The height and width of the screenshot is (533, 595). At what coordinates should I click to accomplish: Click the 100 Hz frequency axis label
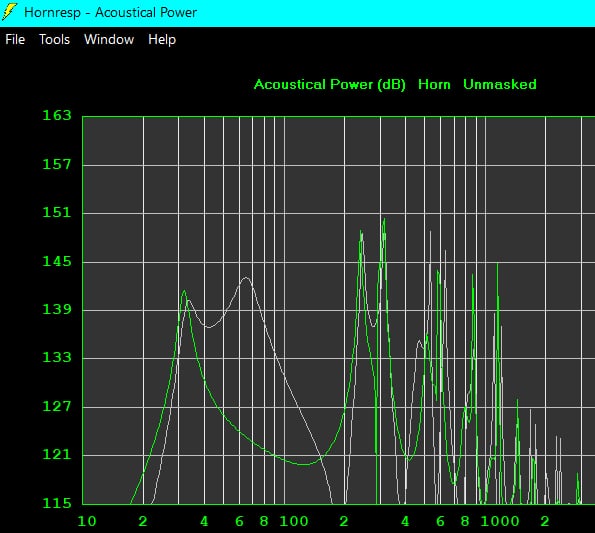click(294, 521)
